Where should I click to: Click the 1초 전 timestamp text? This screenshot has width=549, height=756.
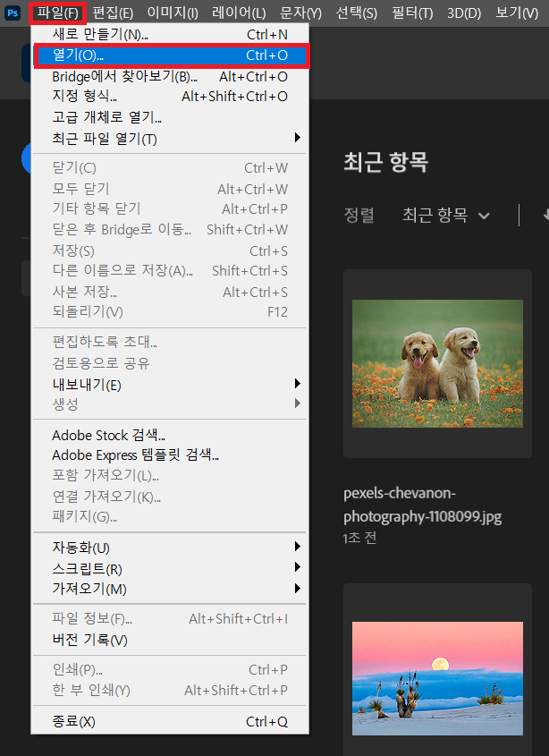[x=359, y=538]
